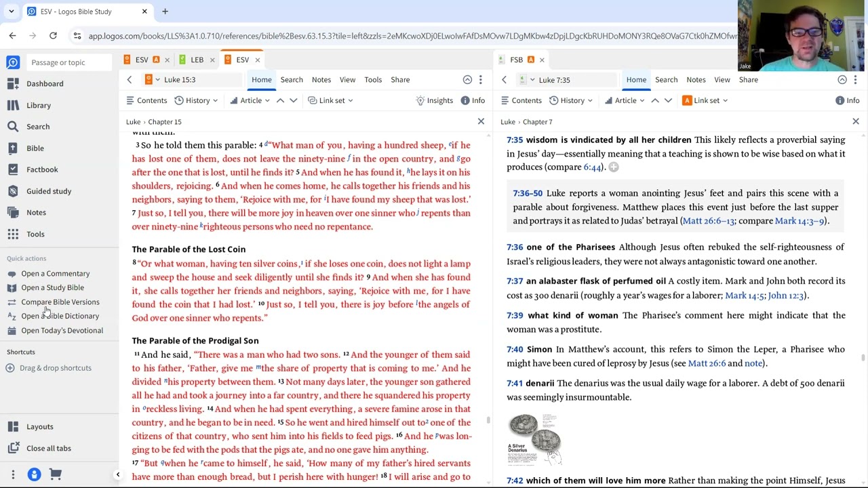Switch to the LEB tab
The width and height of the screenshot is (868, 488).
pyautogui.click(x=197, y=60)
